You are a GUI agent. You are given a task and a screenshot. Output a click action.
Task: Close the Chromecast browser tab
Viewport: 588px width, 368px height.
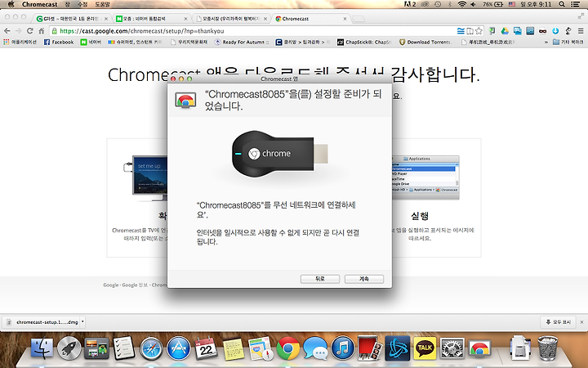(x=345, y=18)
